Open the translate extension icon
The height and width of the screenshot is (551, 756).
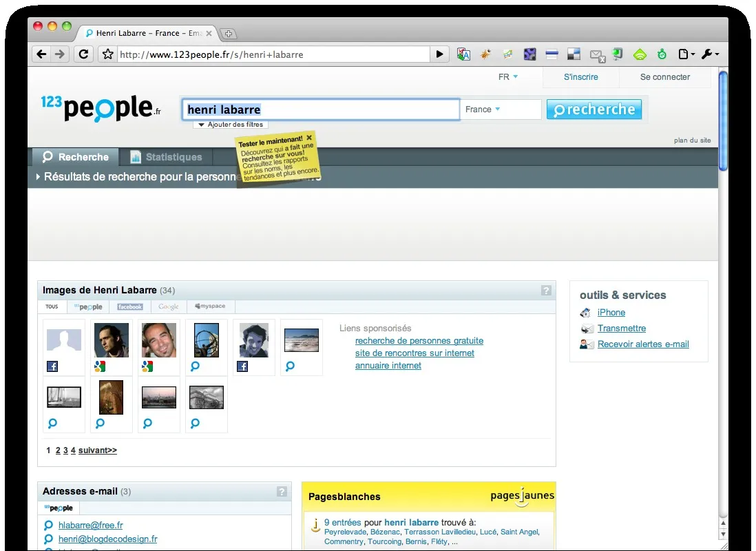click(463, 54)
